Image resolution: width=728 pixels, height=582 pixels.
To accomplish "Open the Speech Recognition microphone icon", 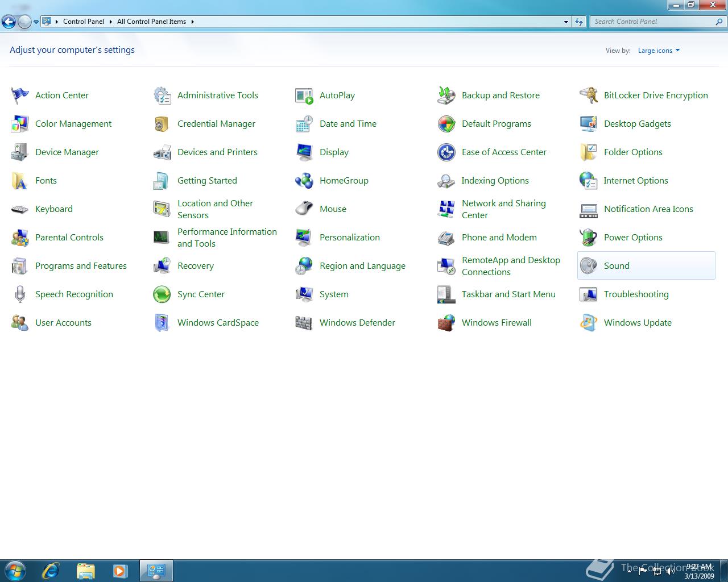I will coord(20,294).
